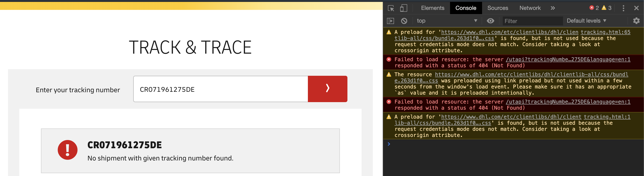
Task: Click the yellow warning count badge
Action: coord(606,8)
